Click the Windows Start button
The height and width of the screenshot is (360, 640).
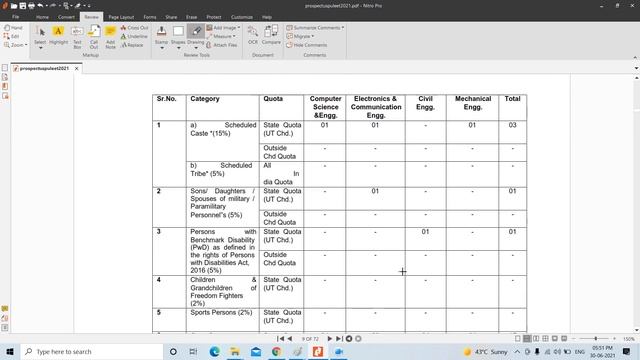[10, 351]
